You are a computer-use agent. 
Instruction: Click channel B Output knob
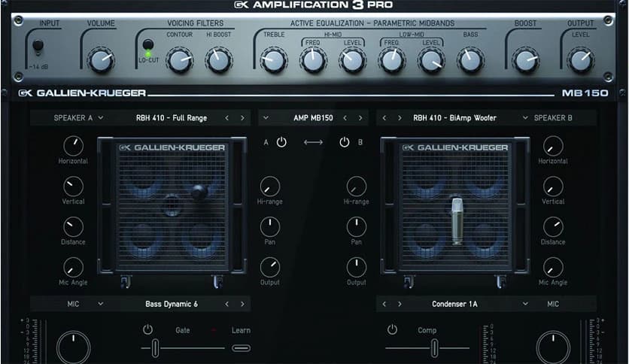[356, 268]
